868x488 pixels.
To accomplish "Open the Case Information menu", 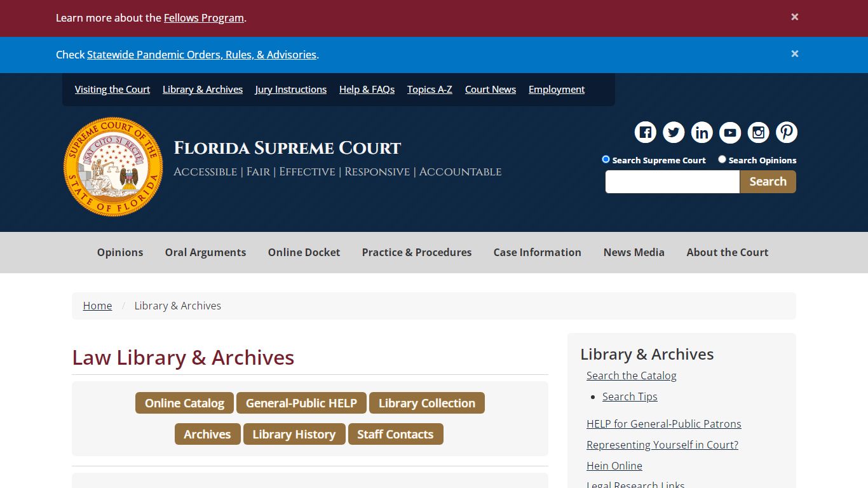I will point(538,252).
